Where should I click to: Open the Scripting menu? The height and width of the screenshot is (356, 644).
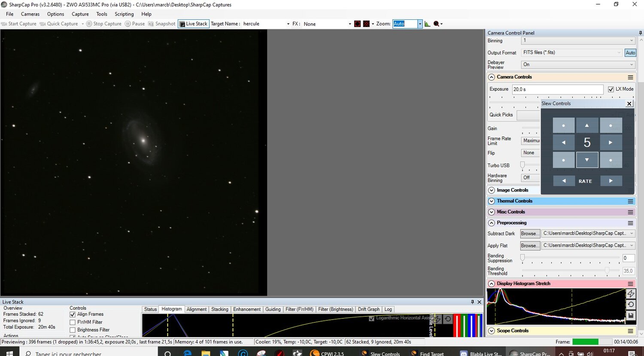click(124, 14)
